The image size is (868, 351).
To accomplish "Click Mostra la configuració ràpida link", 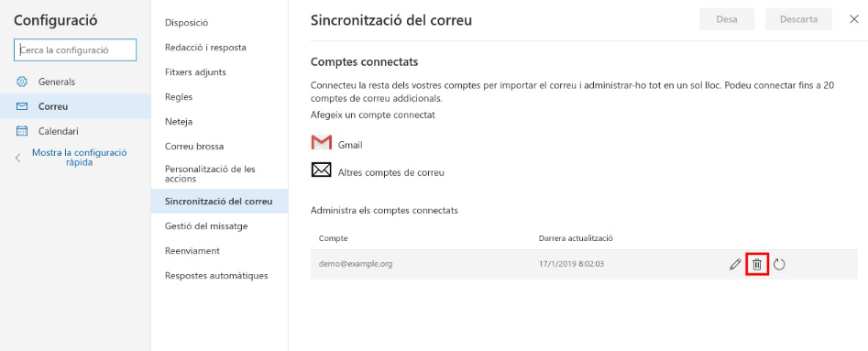I will point(79,158).
